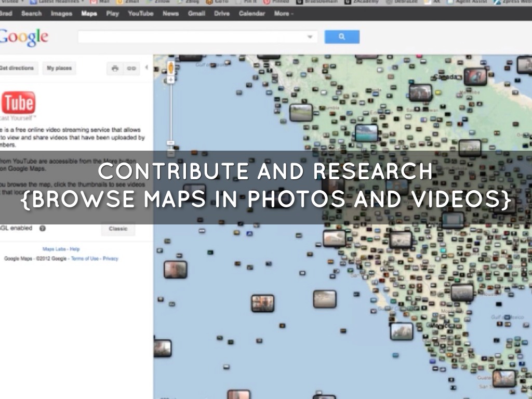Viewport: 532px width, 399px height.
Task: Open Calendar from the Google top bar
Action: [x=252, y=14]
